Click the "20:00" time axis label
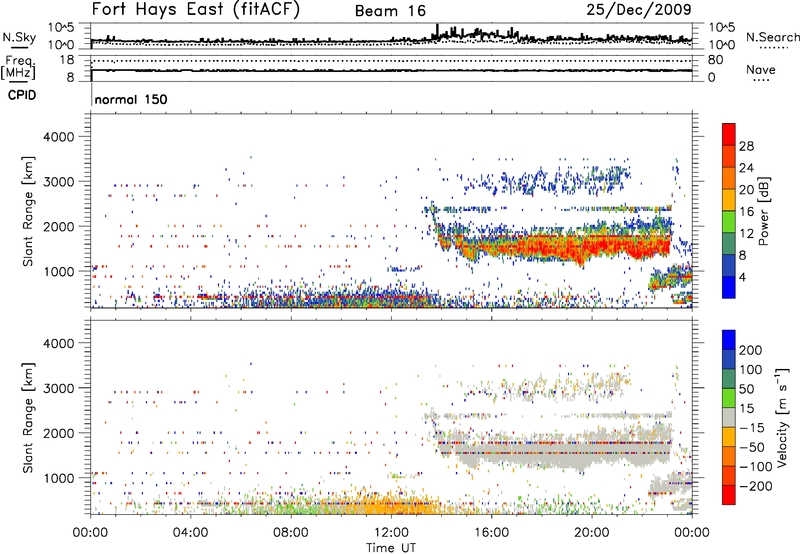This screenshot has width=800, height=554. [x=591, y=532]
